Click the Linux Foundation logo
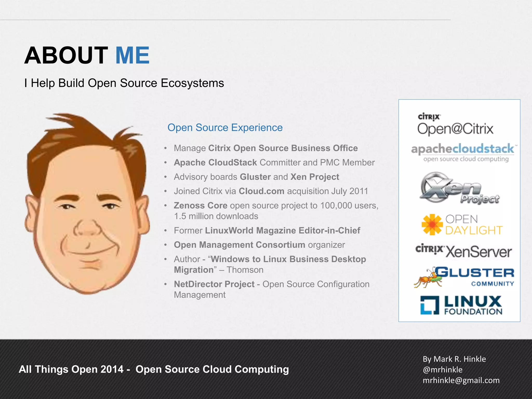532x399 pixels. tap(461, 305)
